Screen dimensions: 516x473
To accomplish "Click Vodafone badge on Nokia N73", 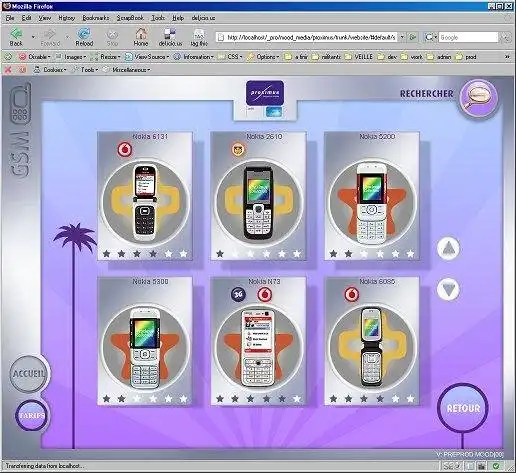I will pos(265,294).
